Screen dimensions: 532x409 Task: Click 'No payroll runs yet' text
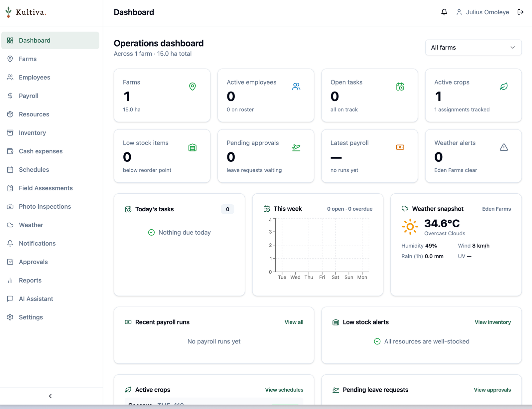tap(214, 341)
